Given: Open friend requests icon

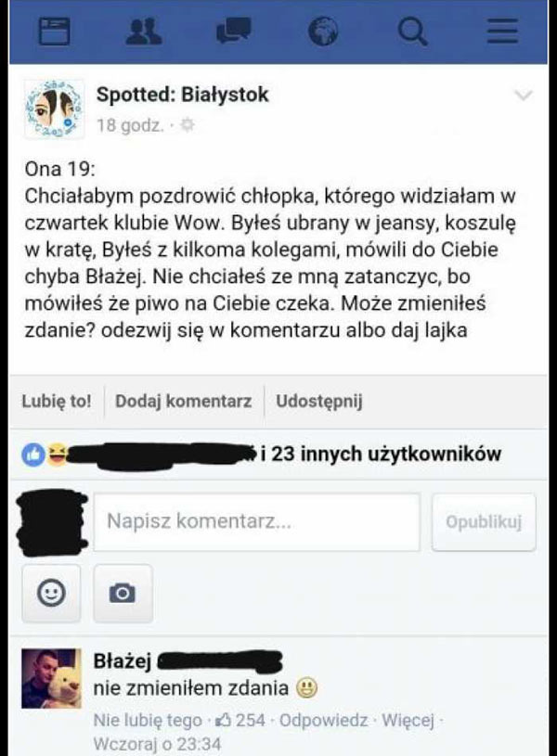Looking at the screenshot, I should pos(143,32).
